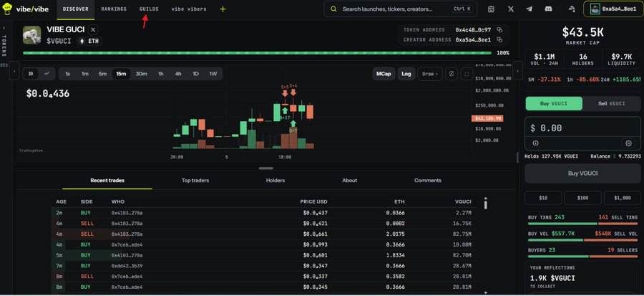The height and width of the screenshot is (296, 644).
Task: Expand left panel arrow beside chart
Action: click(14, 72)
